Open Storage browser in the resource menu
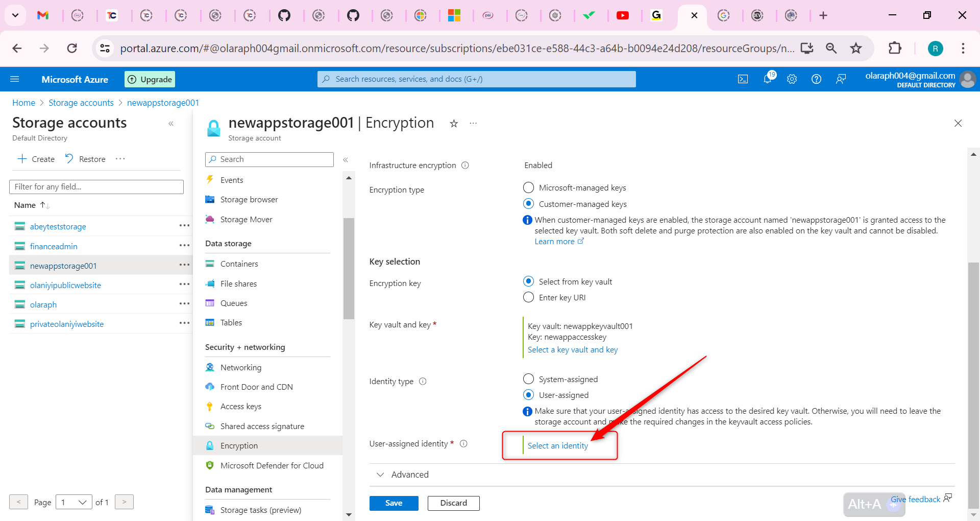 tap(249, 199)
